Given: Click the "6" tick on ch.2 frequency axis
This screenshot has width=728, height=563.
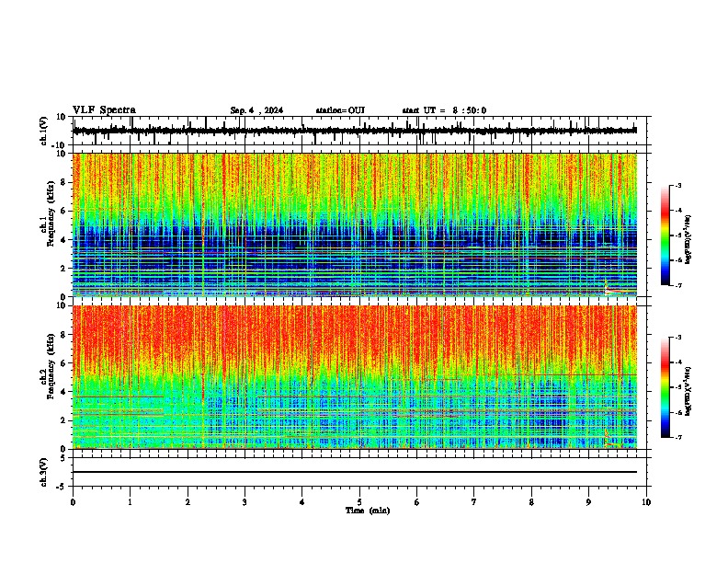Looking at the screenshot, I should (x=64, y=363).
